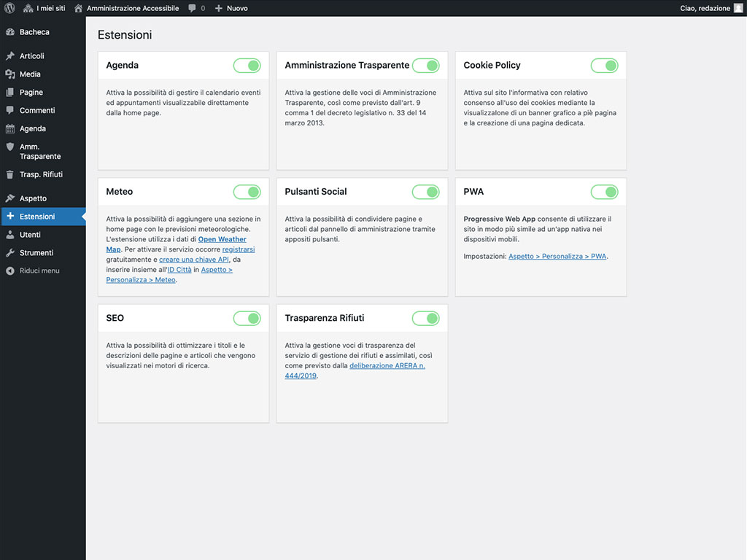Click the Strumenti wrench icon

point(9,253)
